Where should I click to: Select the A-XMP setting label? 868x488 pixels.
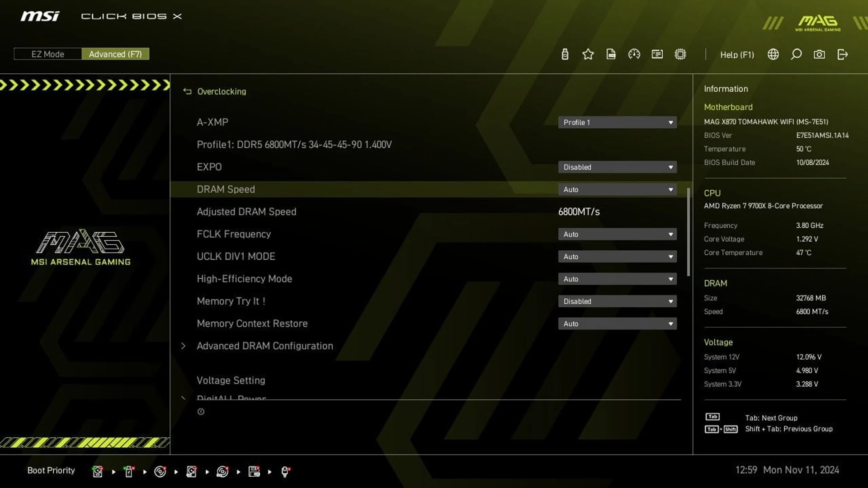212,122
